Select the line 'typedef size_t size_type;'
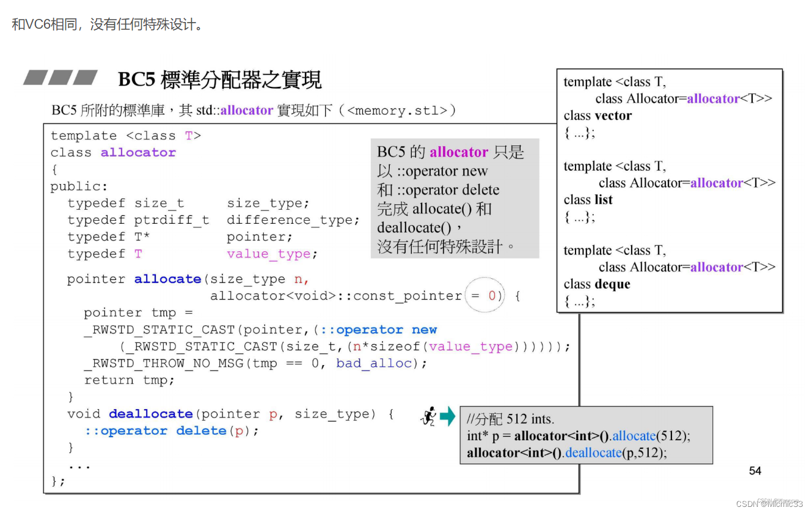Viewport: 812px width, 513px height. (189, 204)
